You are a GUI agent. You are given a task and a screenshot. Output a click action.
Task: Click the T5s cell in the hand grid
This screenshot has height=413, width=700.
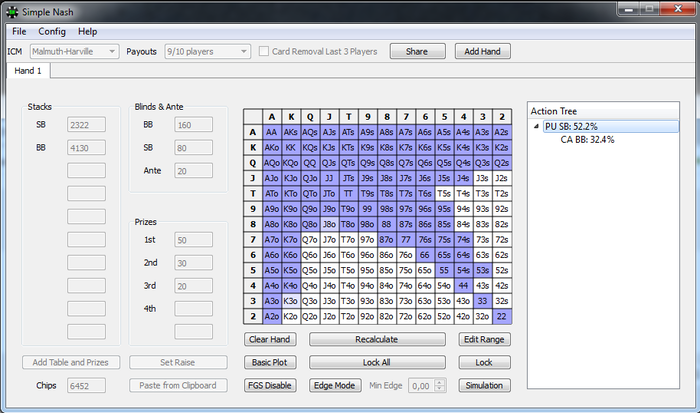[444, 193]
